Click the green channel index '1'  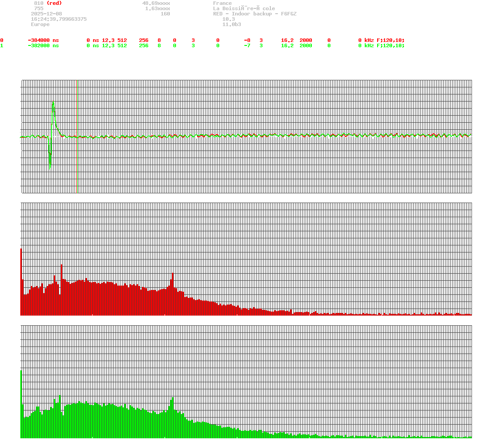point(2,45)
